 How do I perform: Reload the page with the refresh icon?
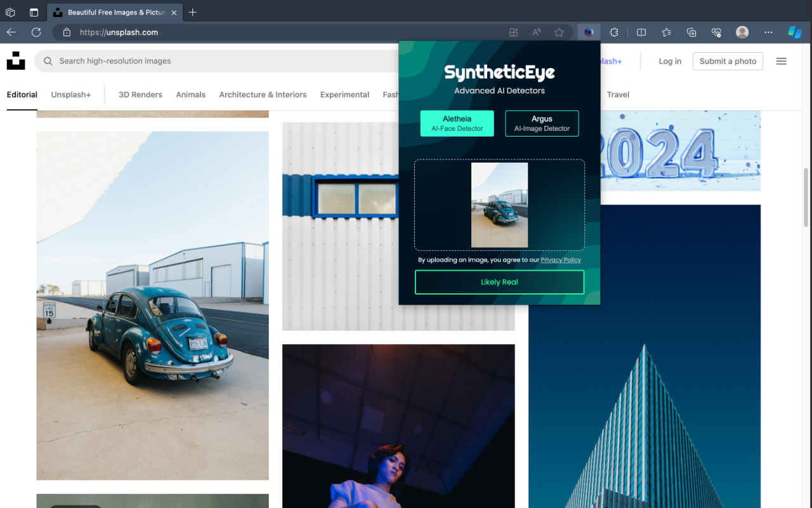36,32
